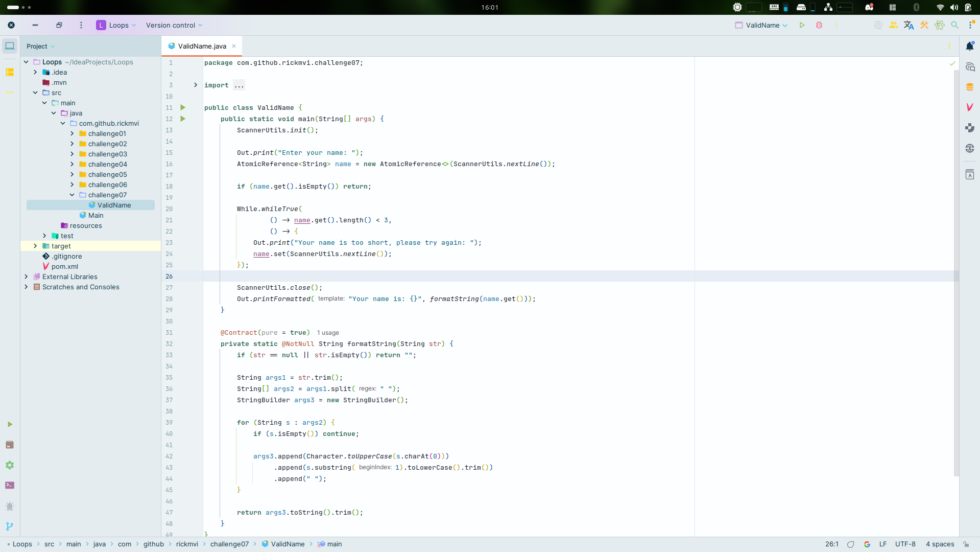Open the Problems tool window

[x=10, y=506]
